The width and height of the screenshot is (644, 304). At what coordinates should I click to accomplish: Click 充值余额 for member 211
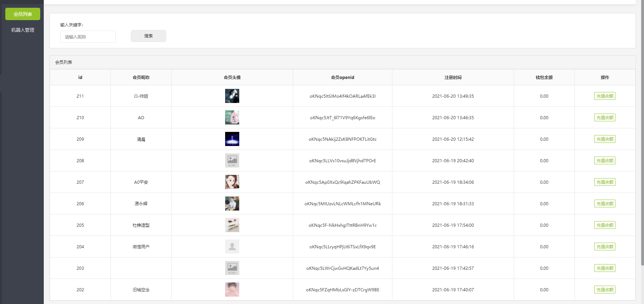point(604,96)
